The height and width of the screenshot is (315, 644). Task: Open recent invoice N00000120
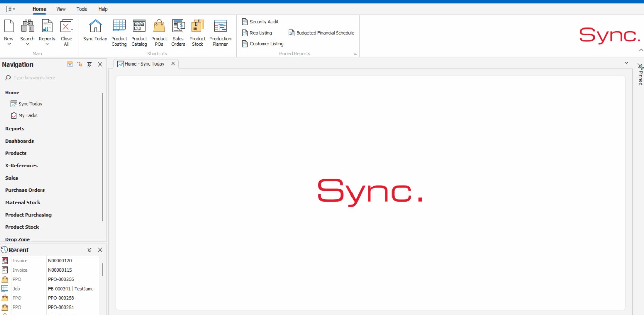point(50,261)
